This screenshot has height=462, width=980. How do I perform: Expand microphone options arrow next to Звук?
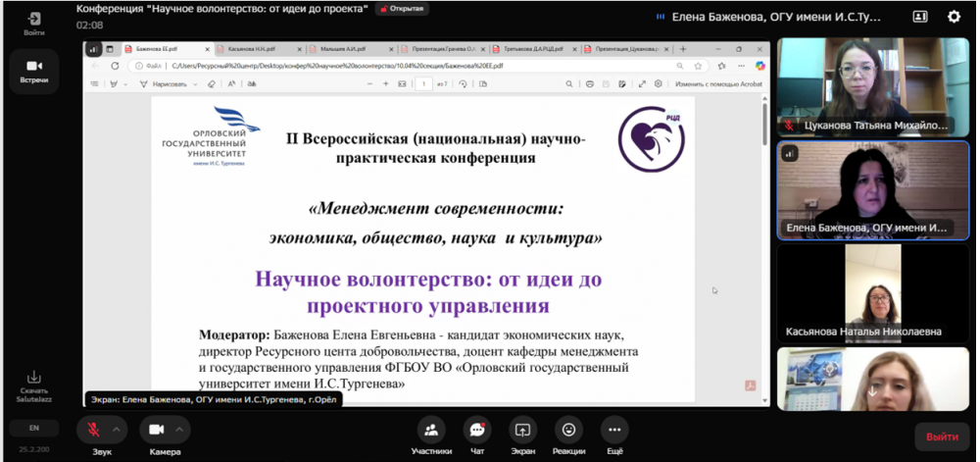pos(117,430)
